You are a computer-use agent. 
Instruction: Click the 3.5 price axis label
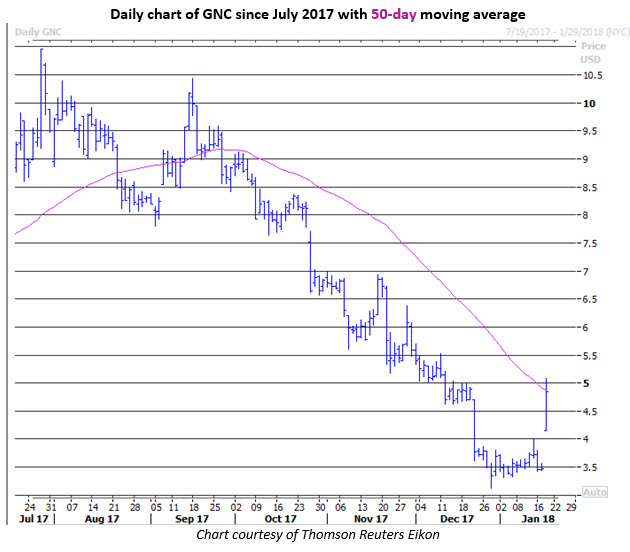point(590,467)
